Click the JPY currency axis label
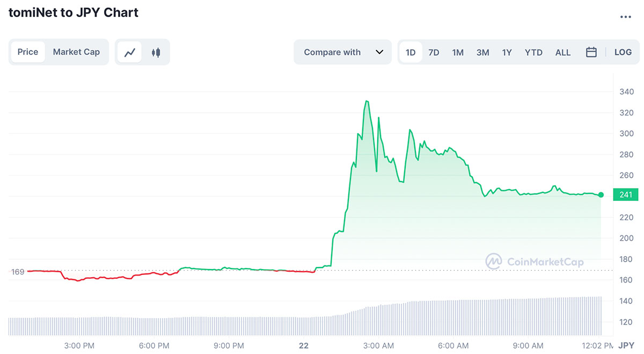644x354 pixels. pos(626,345)
